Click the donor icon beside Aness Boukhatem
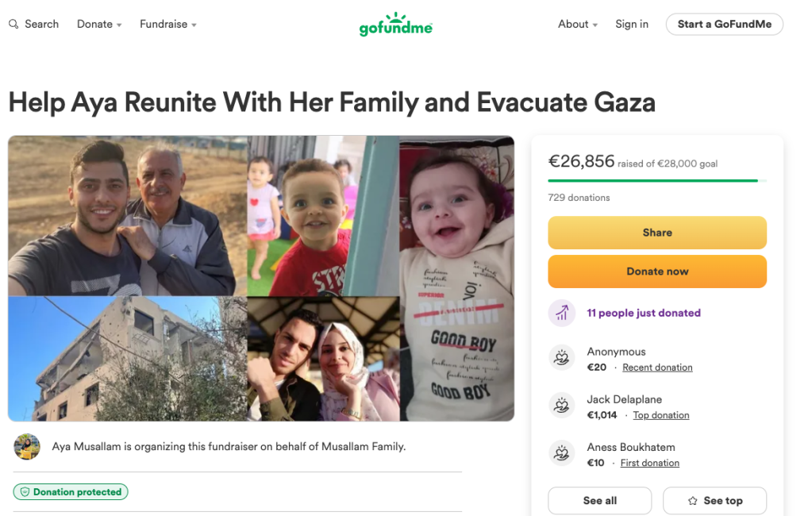 coord(562,454)
